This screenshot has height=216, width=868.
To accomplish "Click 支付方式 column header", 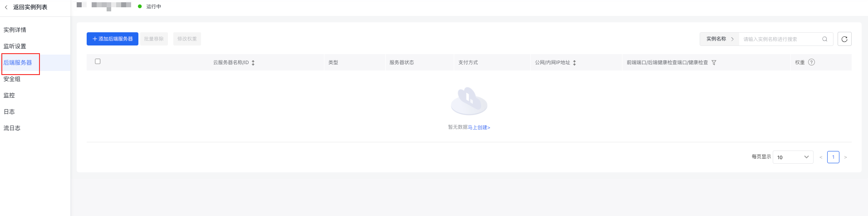I will click(x=468, y=63).
